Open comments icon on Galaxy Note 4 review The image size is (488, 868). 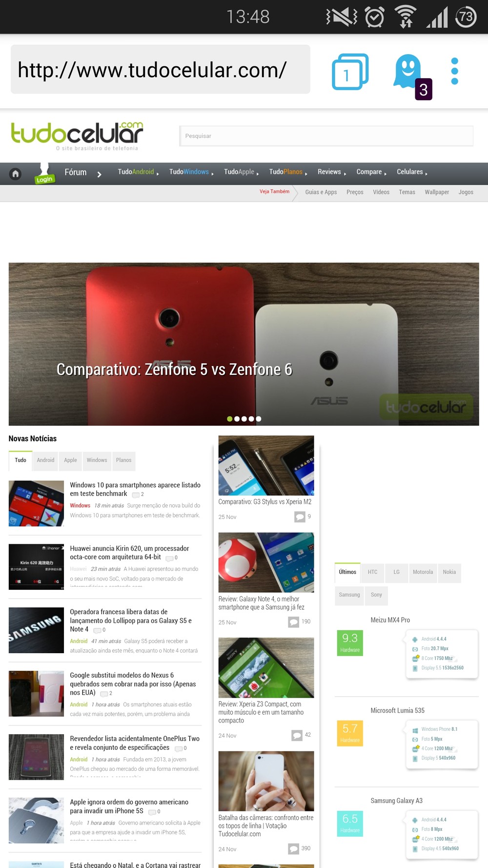(293, 622)
